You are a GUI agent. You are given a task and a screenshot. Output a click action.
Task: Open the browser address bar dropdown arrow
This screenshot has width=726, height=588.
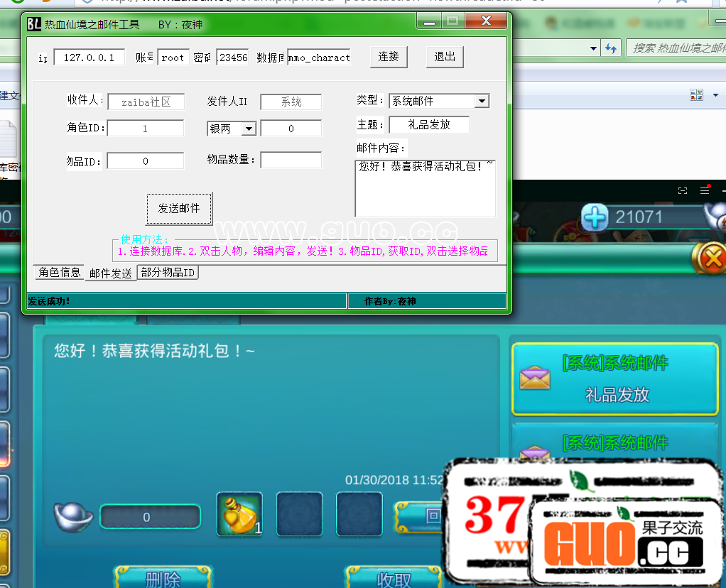tap(594, 48)
